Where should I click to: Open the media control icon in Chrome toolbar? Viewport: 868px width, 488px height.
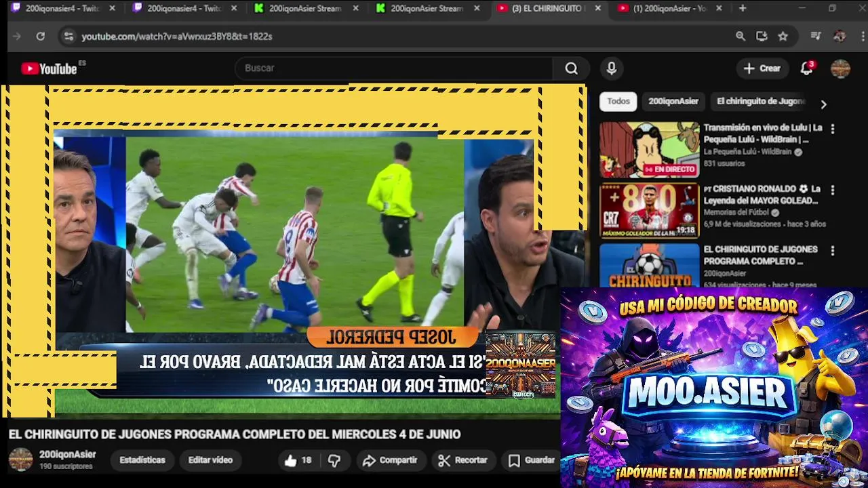tap(816, 37)
